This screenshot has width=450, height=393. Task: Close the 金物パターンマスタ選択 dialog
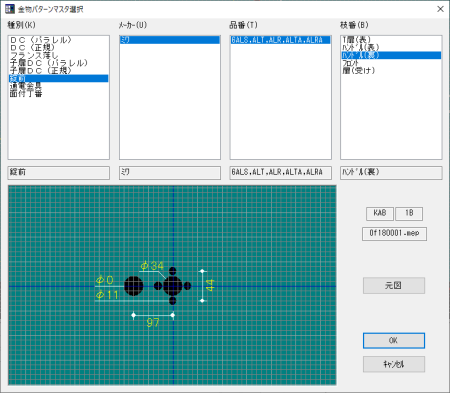tap(440, 9)
